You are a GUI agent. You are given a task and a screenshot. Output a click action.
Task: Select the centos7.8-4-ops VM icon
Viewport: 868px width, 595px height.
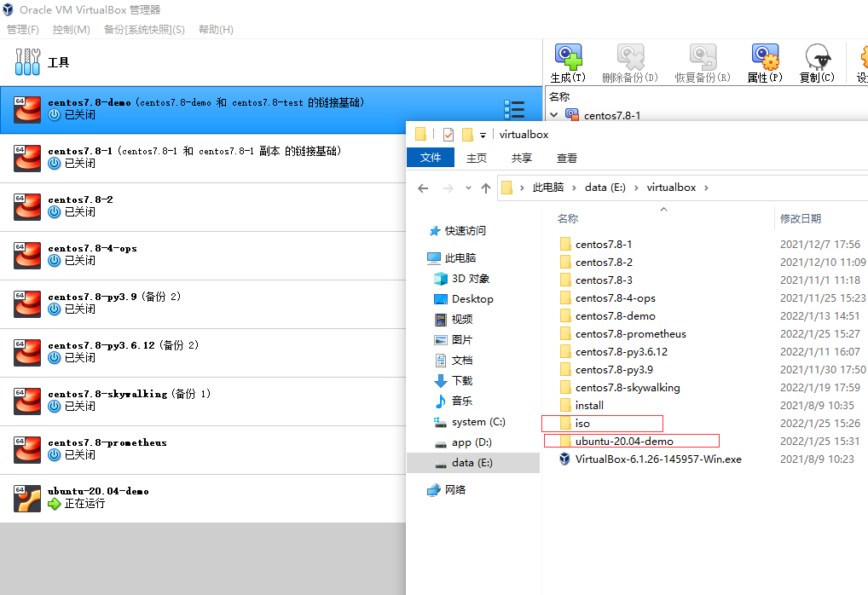(x=27, y=256)
